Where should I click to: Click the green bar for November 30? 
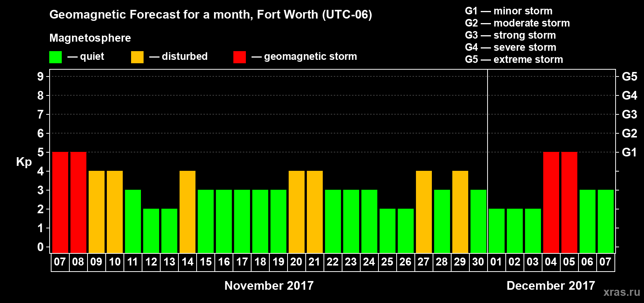pyautogui.click(x=478, y=221)
